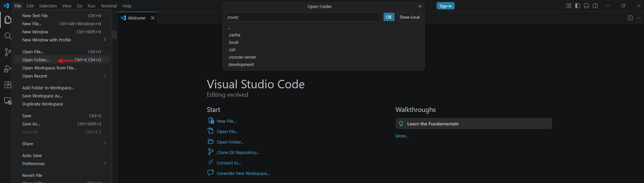Open the Extensions view
This screenshot has width=644, height=183.
(x=7, y=85)
